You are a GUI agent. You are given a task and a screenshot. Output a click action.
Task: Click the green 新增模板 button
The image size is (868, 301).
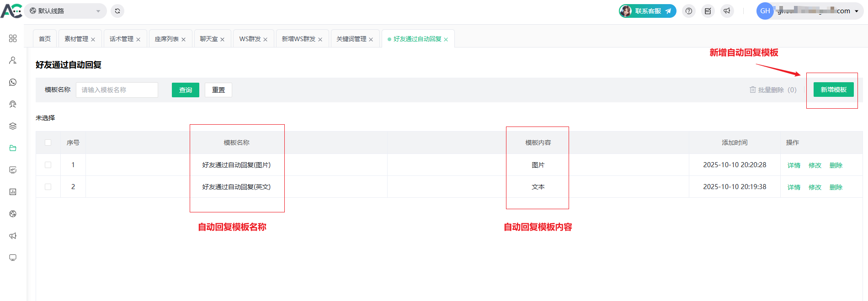pyautogui.click(x=833, y=90)
